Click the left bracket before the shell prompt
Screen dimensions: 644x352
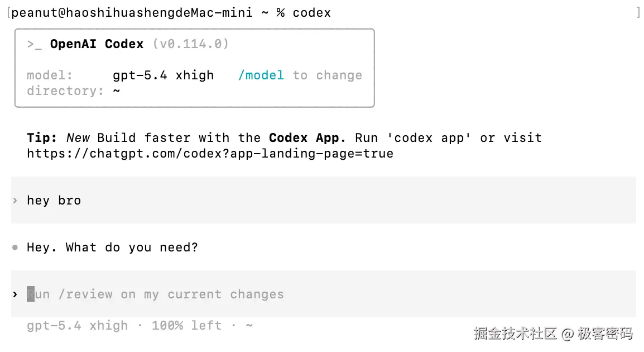coord(9,13)
